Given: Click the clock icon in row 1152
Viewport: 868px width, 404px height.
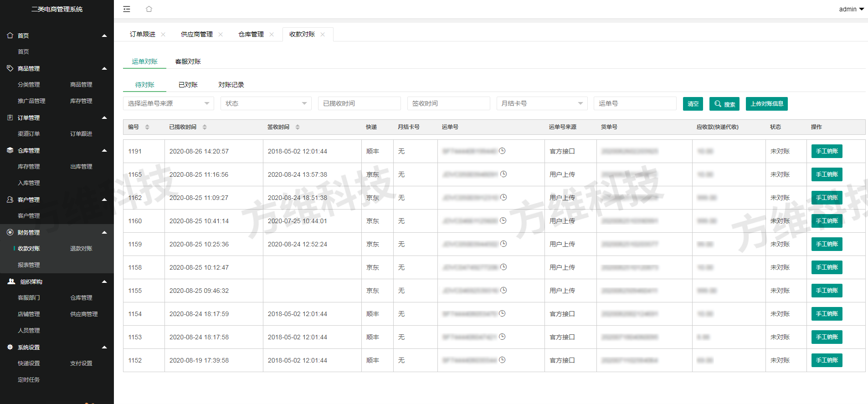Looking at the screenshot, I should [502, 360].
